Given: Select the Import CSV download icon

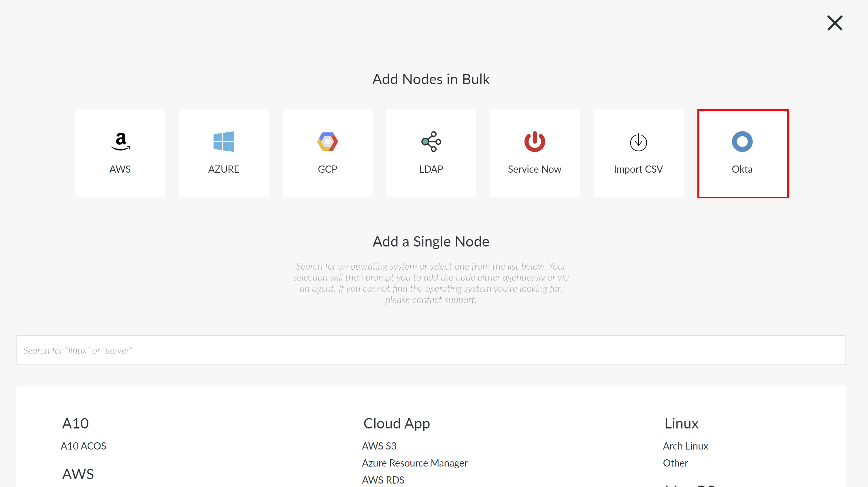Looking at the screenshot, I should 638,142.
